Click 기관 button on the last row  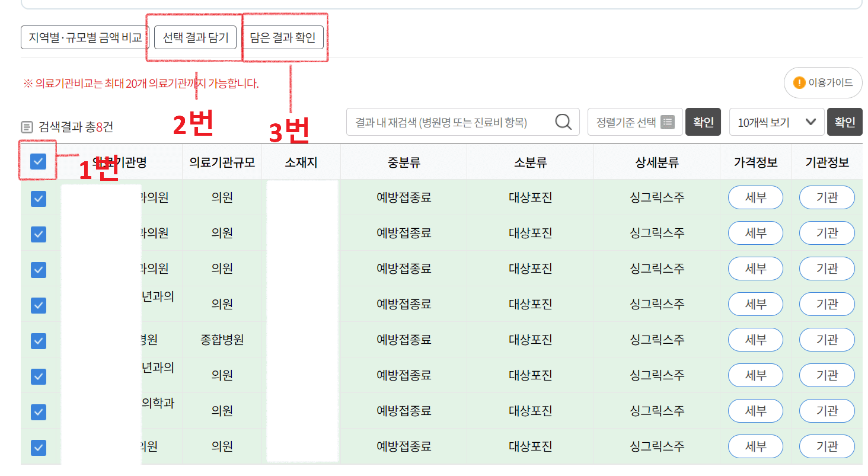click(826, 448)
